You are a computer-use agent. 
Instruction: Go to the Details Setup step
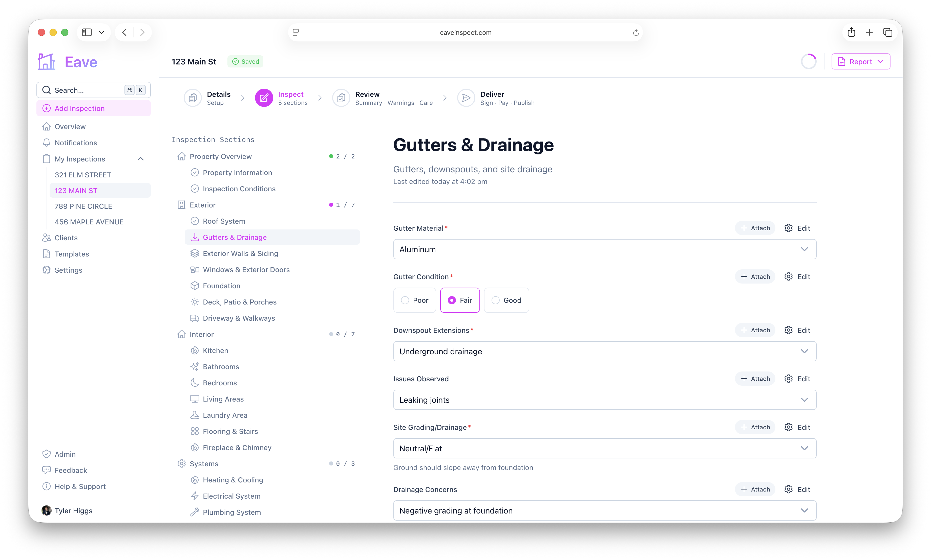pos(208,98)
